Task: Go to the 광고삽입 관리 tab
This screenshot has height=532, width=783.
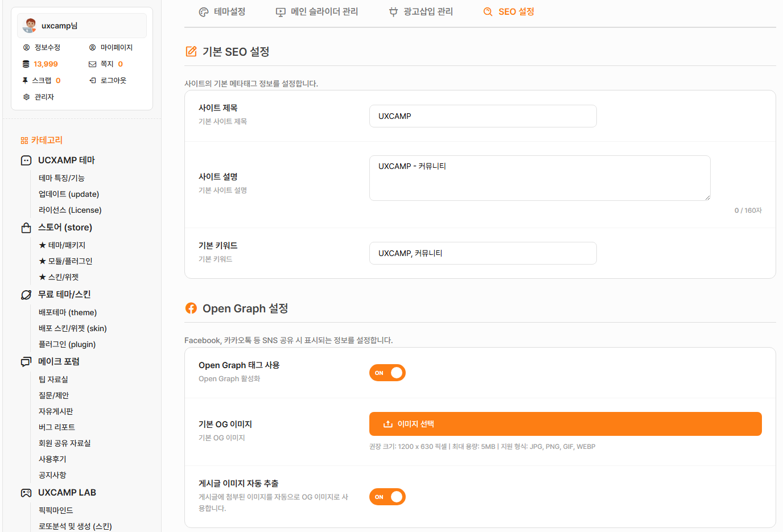Action: [421, 12]
